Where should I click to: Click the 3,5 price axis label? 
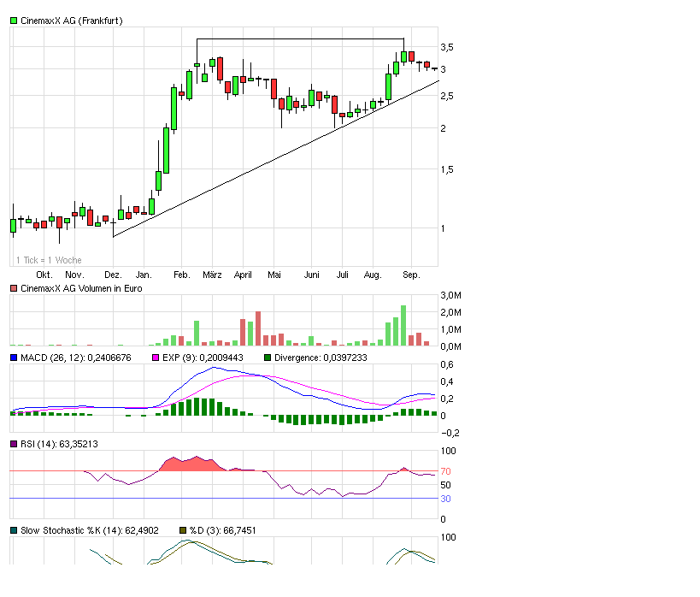click(447, 47)
